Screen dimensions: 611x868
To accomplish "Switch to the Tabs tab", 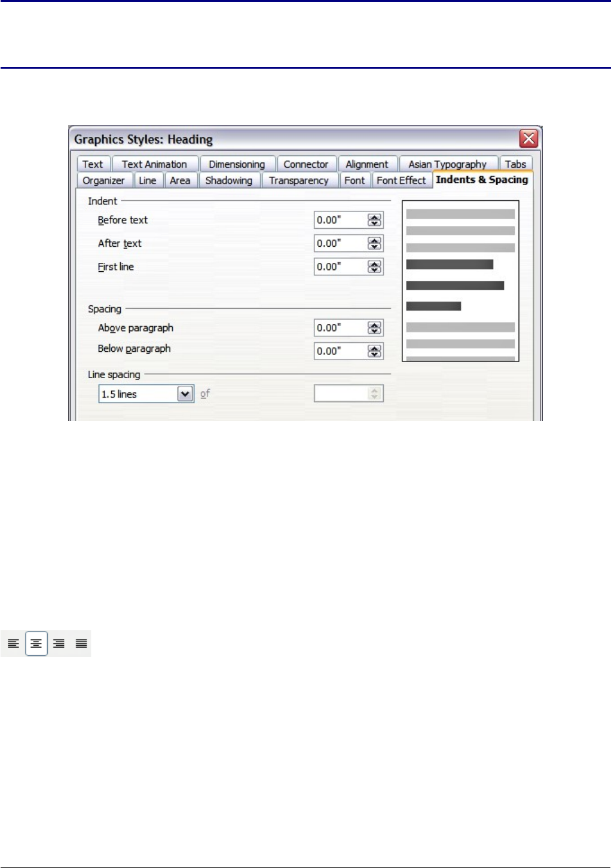I will [x=515, y=164].
